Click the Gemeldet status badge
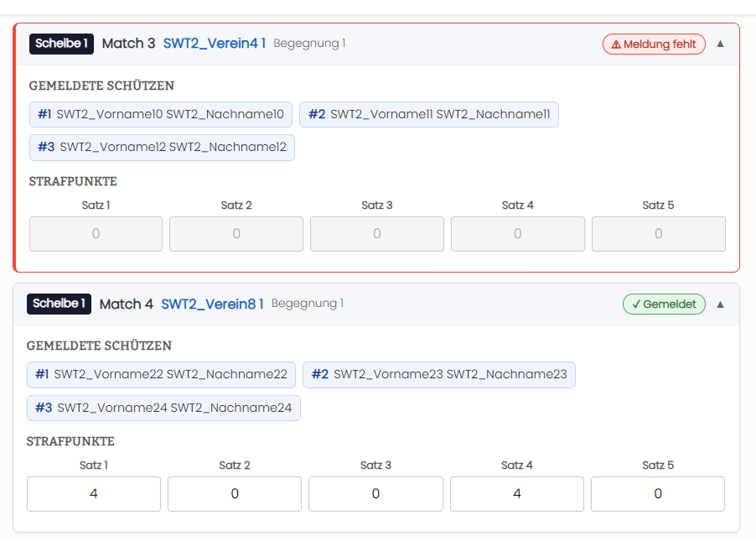The height and width of the screenshot is (541, 756). 664,304
